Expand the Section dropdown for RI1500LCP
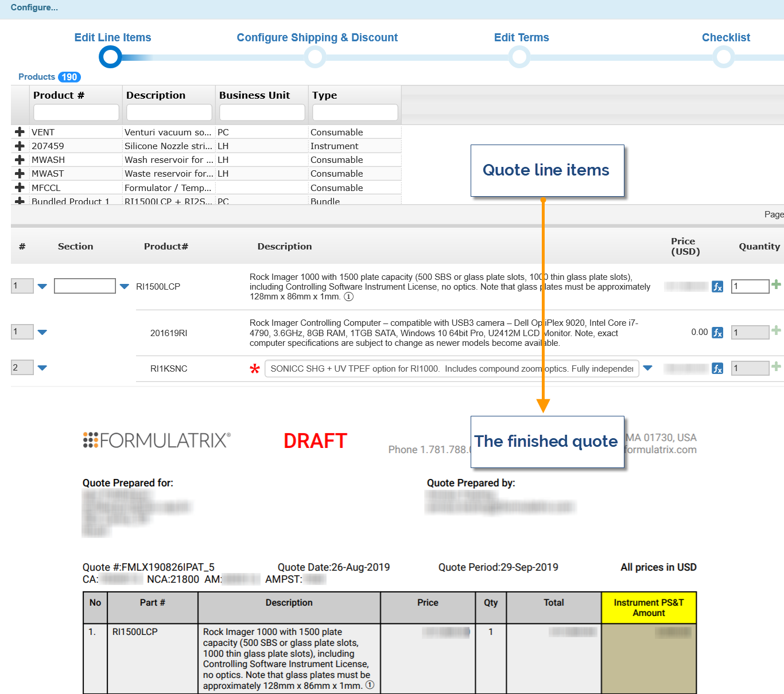 click(125, 286)
